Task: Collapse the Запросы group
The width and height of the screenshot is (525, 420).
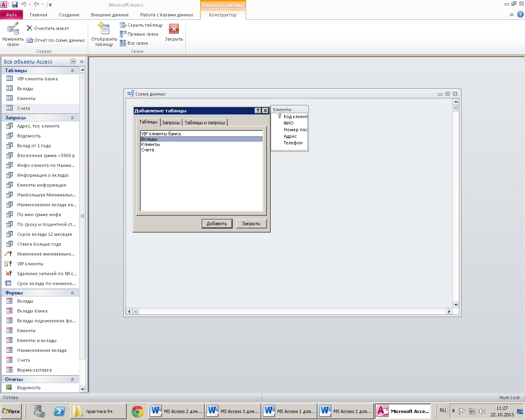Action: point(72,118)
